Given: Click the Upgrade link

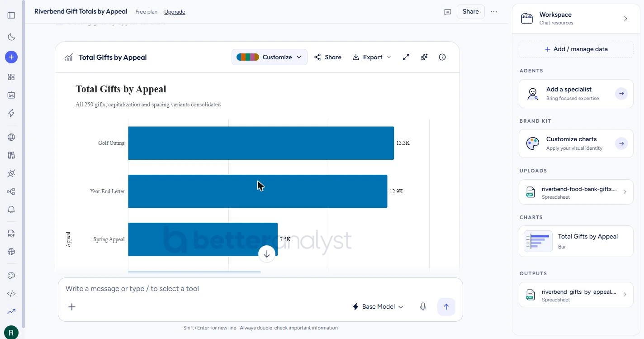Looking at the screenshot, I should tap(175, 12).
